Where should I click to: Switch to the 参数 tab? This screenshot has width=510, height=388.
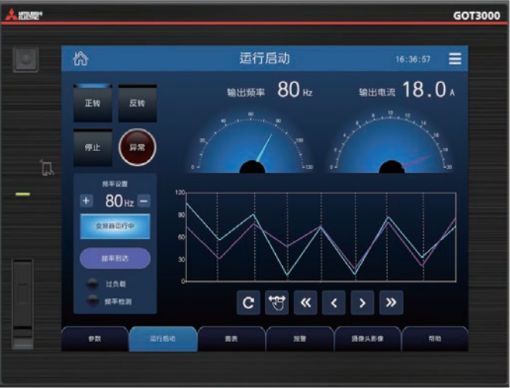coord(95,339)
